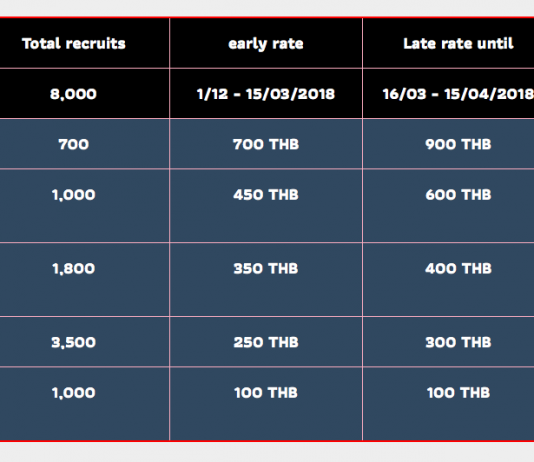Click the 250 THB early rate cell
534x462 pixels.
(x=266, y=342)
